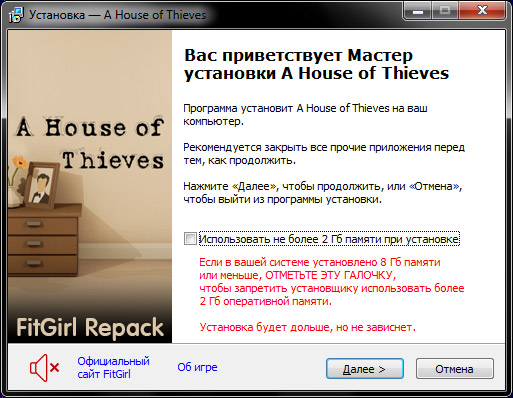
Task: Open the 'Официальный сайт FitGirl' link
Action: 113,368
